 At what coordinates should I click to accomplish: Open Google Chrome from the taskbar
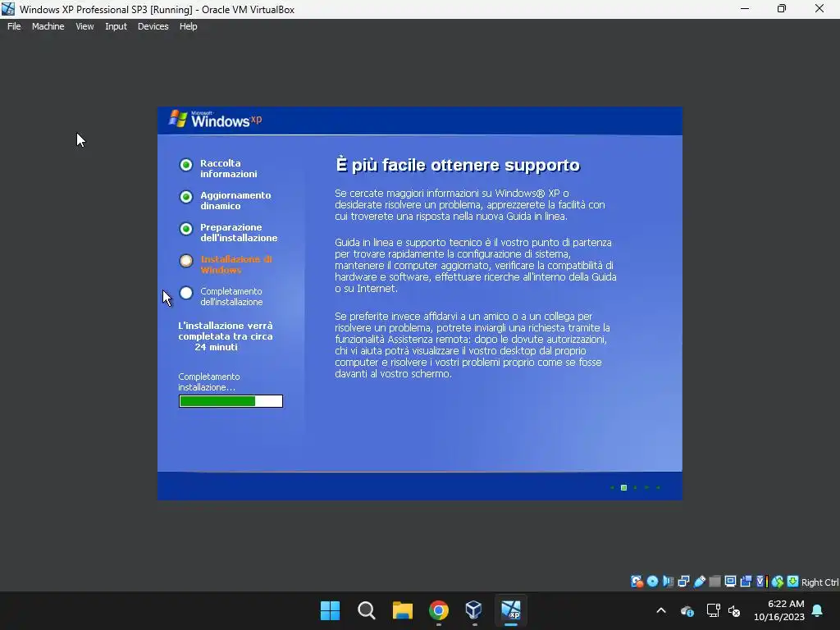tap(439, 610)
